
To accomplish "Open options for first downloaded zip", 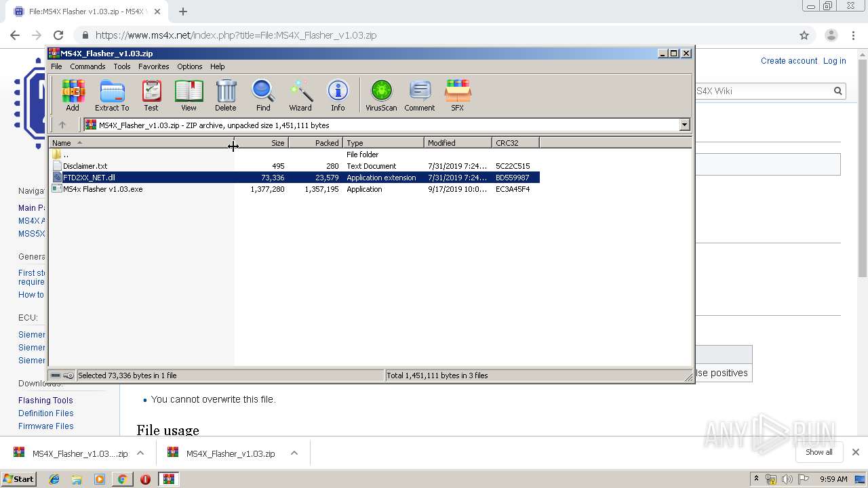I will pyautogui.click(x=140, y=453).
